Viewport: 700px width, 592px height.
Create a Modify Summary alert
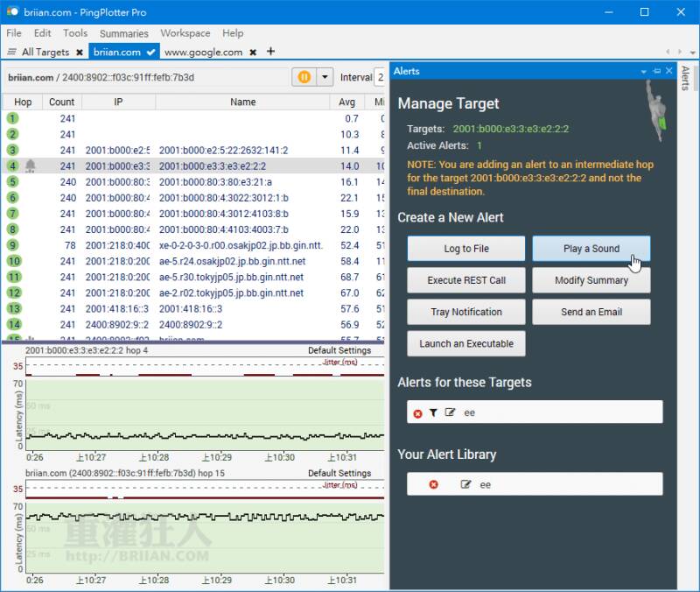pyautogui.click(x=591, y=280)
